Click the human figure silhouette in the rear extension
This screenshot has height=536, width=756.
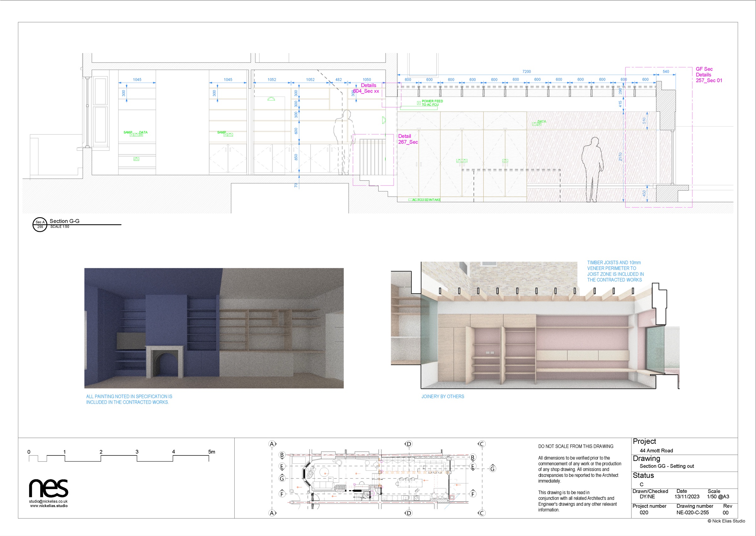pos(593,169)
